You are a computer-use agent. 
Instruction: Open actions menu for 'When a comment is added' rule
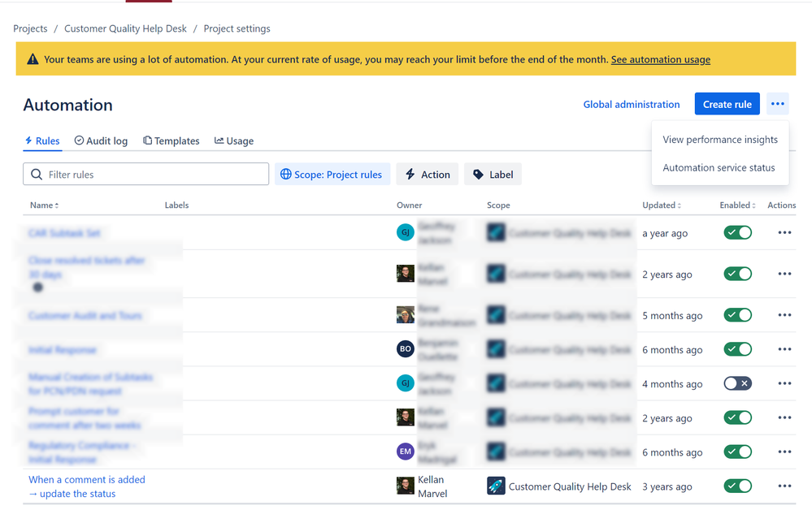coord(784,486)
